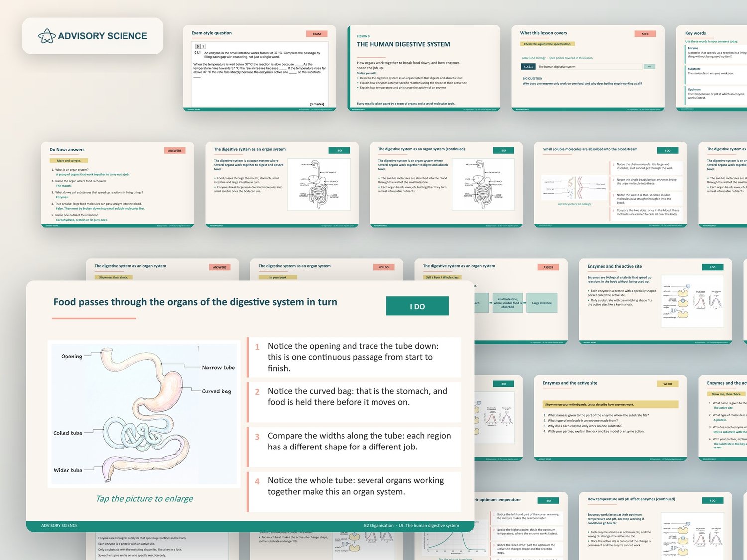Click the Wider tube diagram label
Viewport: 747px width, 560px height.
click(x=68, y=470)
